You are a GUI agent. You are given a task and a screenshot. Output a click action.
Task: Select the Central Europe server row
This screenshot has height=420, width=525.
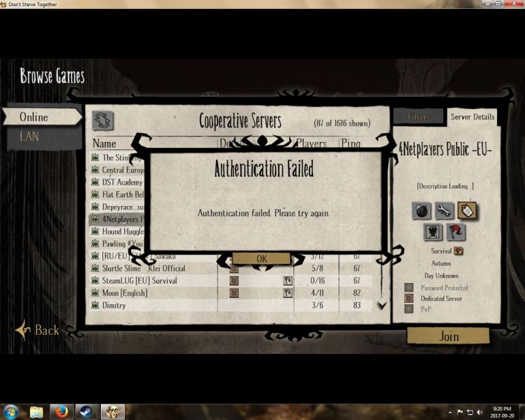pos(117,170)
